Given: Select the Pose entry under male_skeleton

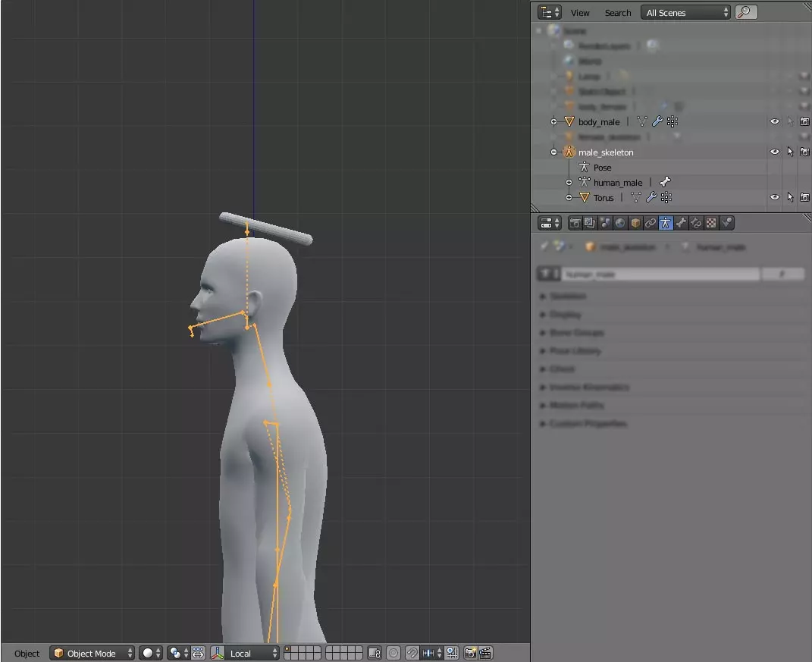Looking at the screenshot, I should click(x=602, y=168).
